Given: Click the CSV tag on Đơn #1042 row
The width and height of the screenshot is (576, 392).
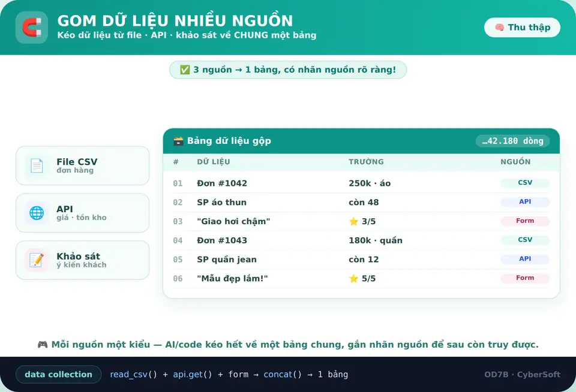Looking at the screenshot, I should pos(525,183).
